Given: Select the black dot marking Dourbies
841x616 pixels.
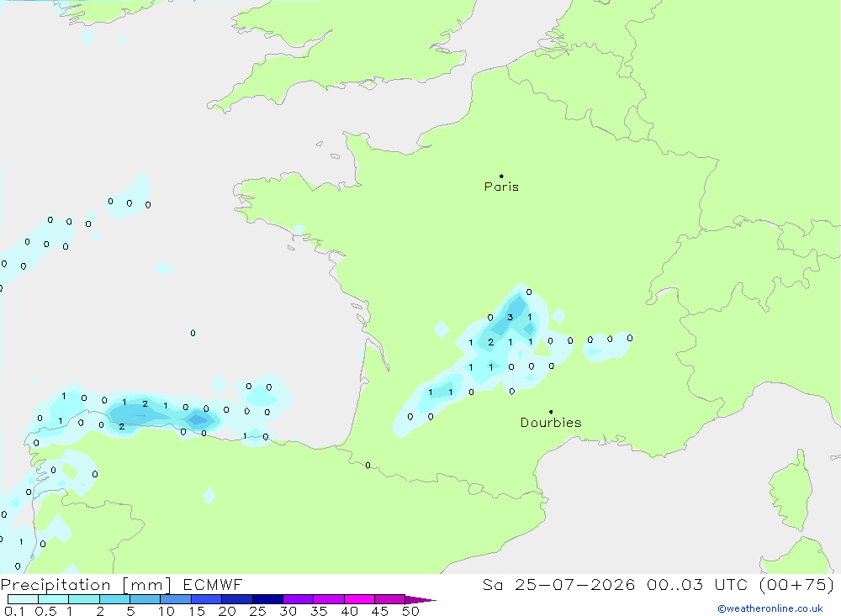Looking at the screenshot, I should coord(551,412).
